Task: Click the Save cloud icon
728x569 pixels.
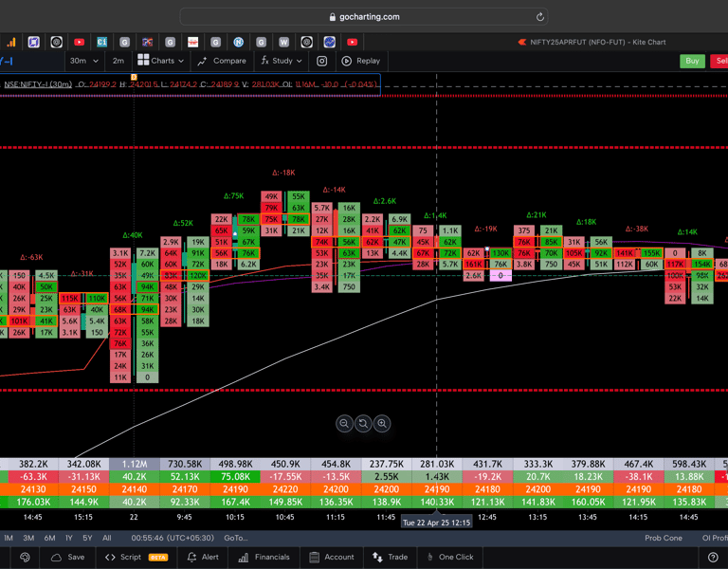Action: click(56, 557)
